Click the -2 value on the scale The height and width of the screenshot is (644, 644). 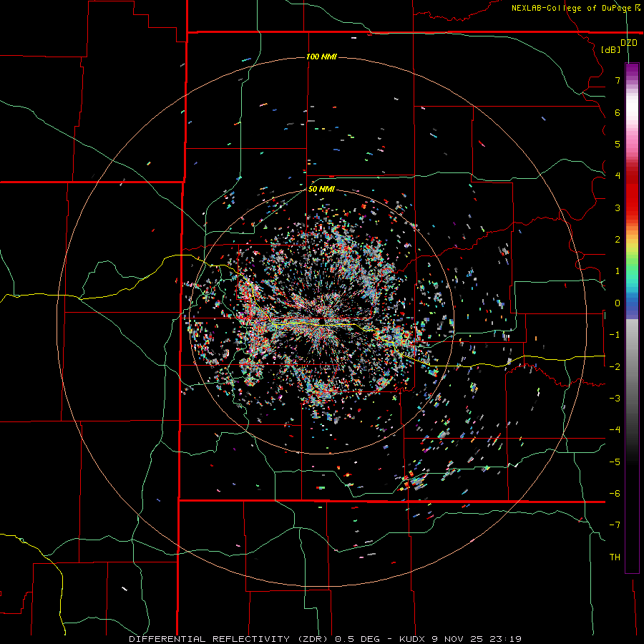pos(615,367)
